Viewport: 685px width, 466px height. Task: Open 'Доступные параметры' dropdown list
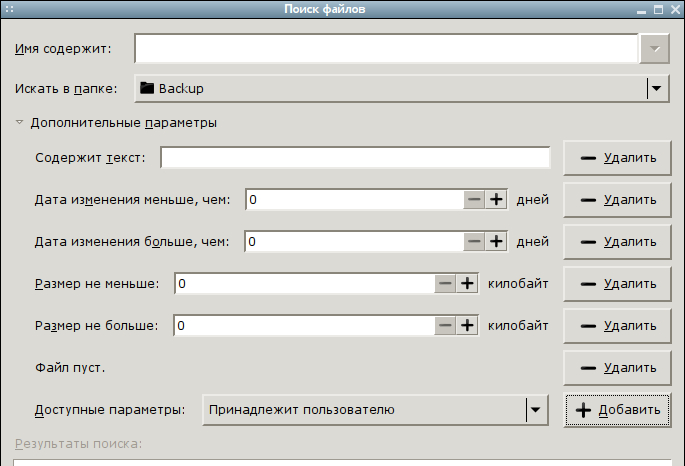tap(375, 410)
